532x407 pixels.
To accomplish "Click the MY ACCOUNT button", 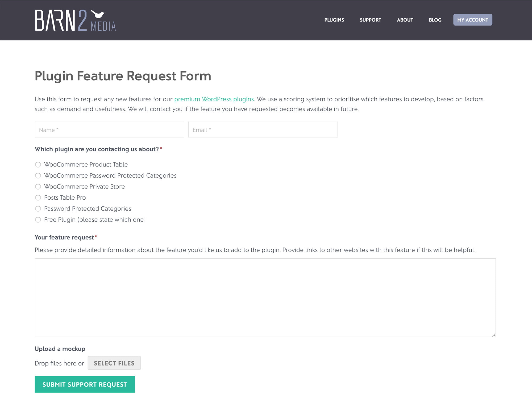I will pos(472,20).
